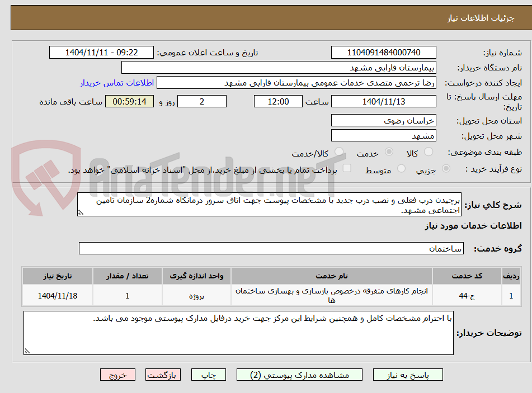The image size is (532, 393).
Task: Click the quantity cell of service ج-44
Action: click(127, 296)
